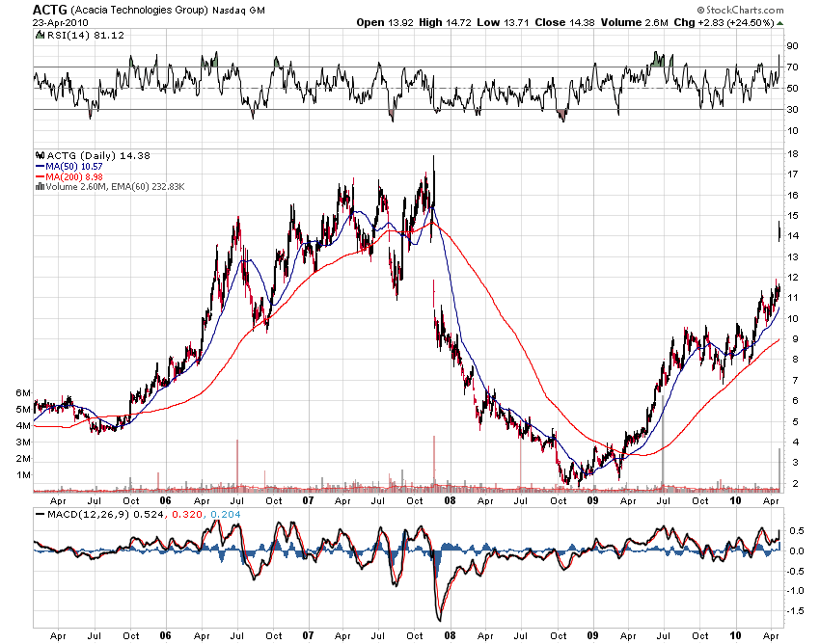The image size is (820, 644).
Task: Click the Open 13.92 value
Action: click(x=384, y=22)
